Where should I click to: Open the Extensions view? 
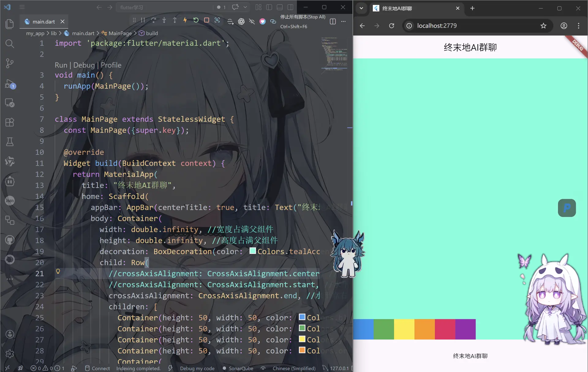10,122
